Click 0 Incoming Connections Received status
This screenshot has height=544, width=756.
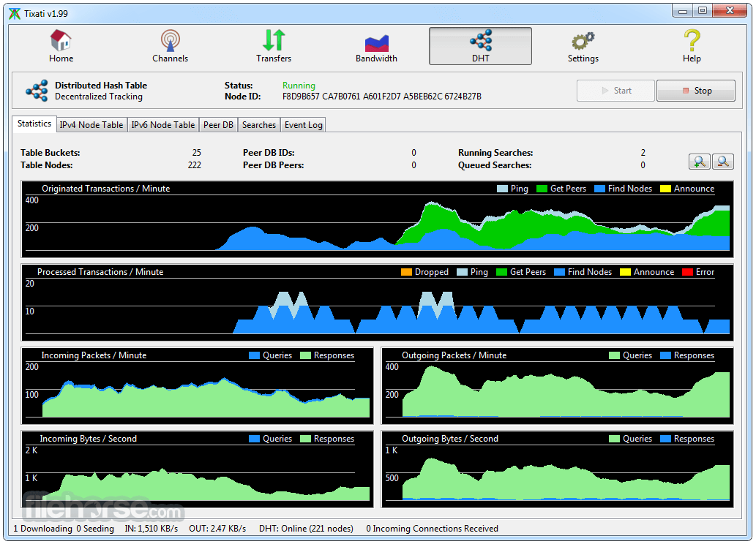[x=432, y=529]
